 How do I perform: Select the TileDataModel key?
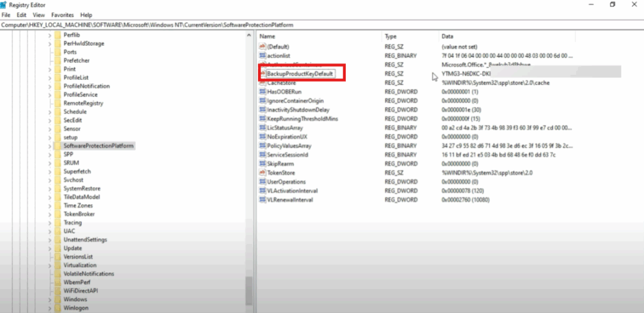[82, 197]
